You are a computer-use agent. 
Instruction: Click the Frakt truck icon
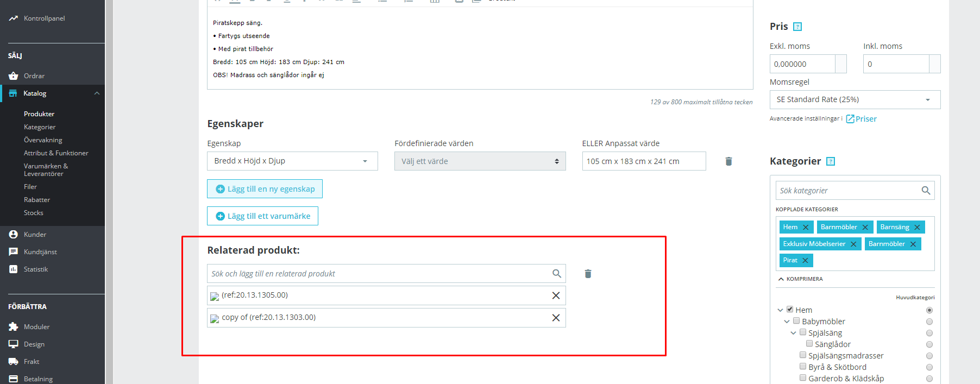(x=14, y=362)
